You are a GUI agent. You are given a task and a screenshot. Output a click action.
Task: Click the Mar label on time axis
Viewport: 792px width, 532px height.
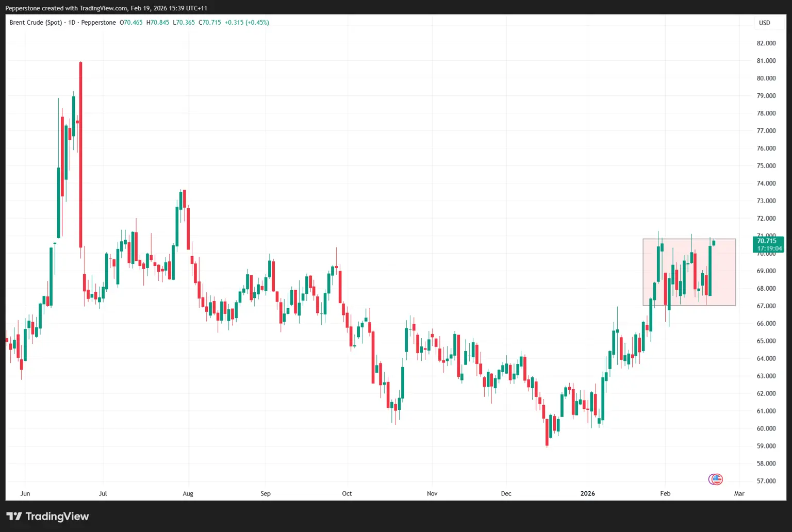point(739,493)
